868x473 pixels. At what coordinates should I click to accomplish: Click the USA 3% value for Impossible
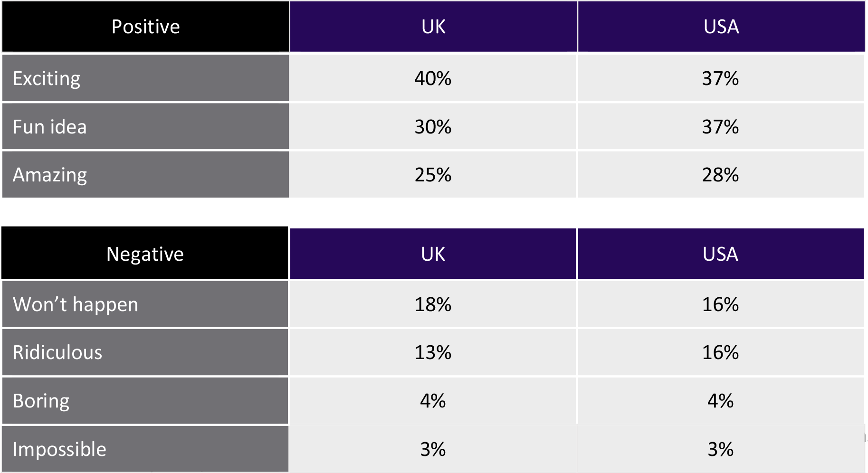click(x=720, y=449)
